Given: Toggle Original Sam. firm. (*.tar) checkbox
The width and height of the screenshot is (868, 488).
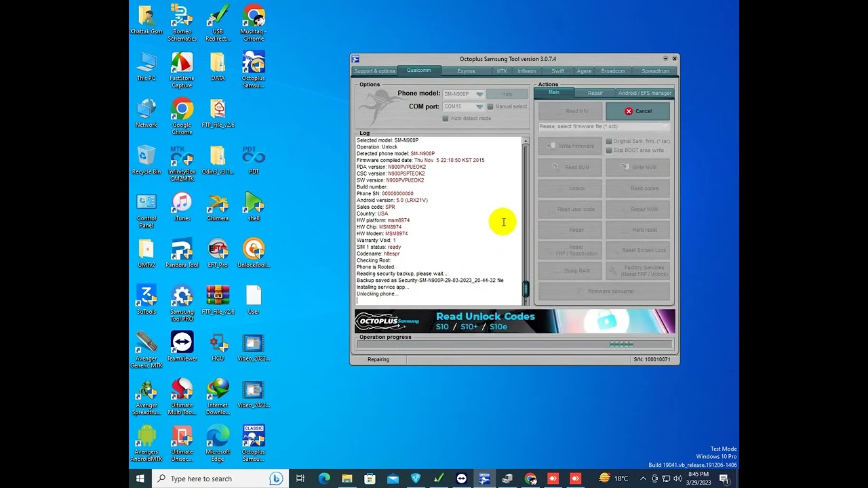Looking at the screenshot, I should 609,142.
